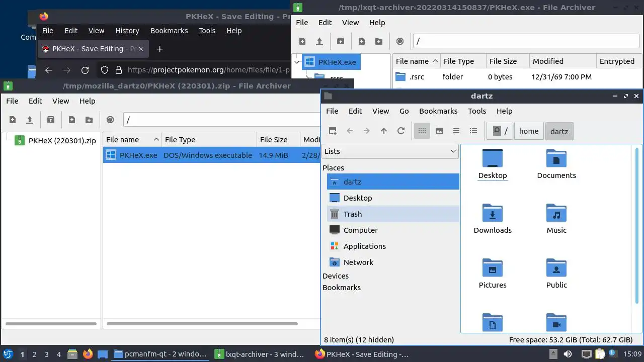Open Computer in Places sidebar
Viewport: 644px width, 362px height.
[393, 230]
